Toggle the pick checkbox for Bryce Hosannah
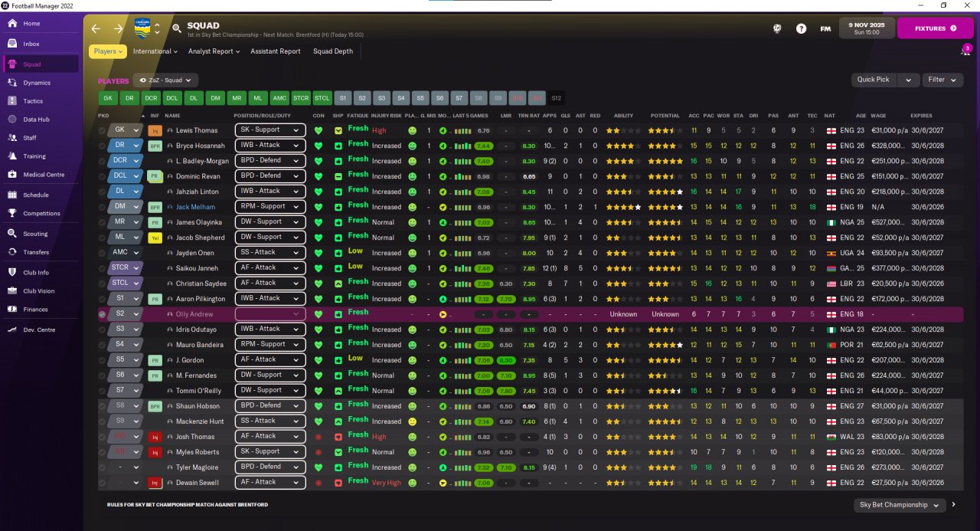 click(x=103, y=146)
